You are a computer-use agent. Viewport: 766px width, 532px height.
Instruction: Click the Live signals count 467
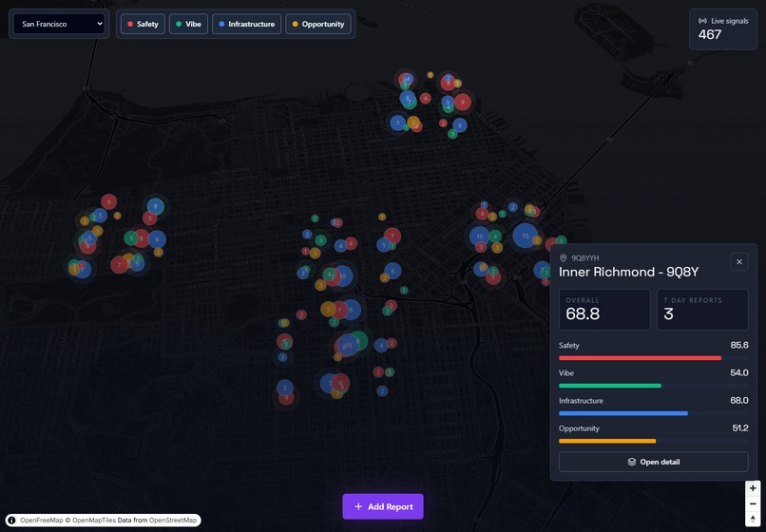pos(710,35)
